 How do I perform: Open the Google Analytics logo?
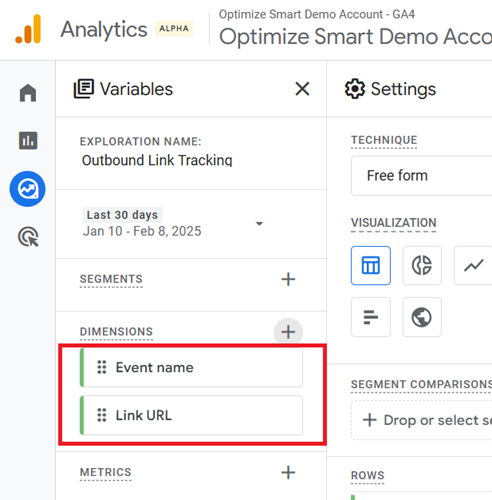[28, 29]
